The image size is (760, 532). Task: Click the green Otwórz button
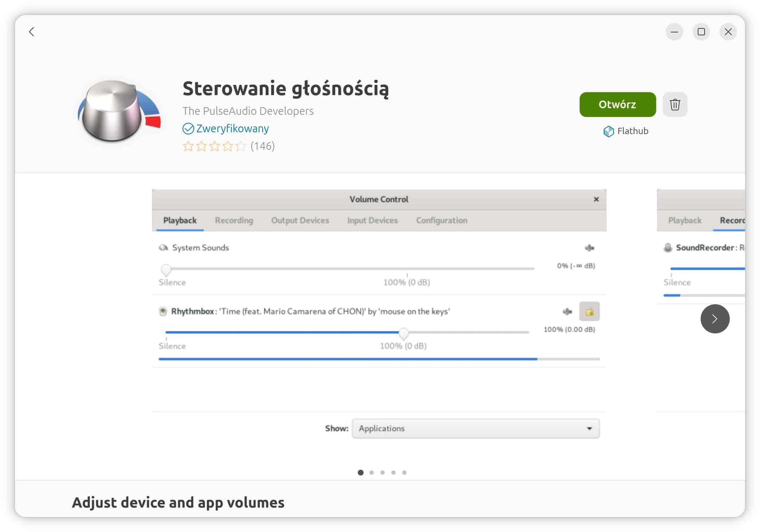[617, 105]
